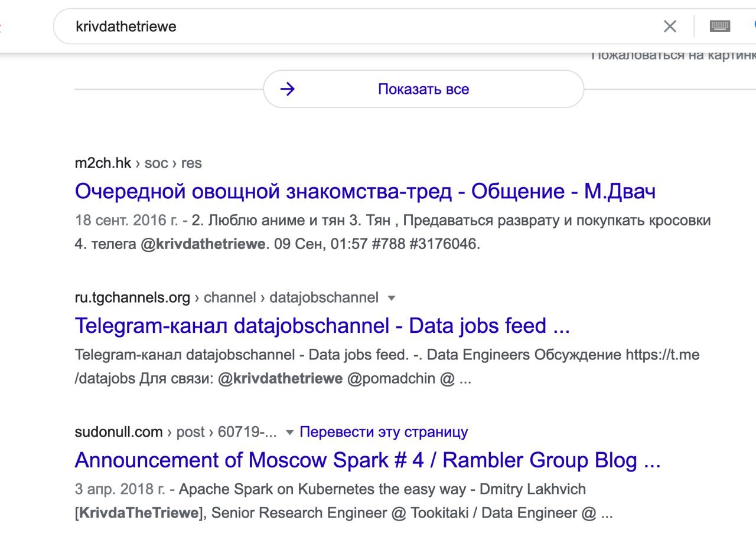Click Перевести эту страницу translate link

point(384,432)
